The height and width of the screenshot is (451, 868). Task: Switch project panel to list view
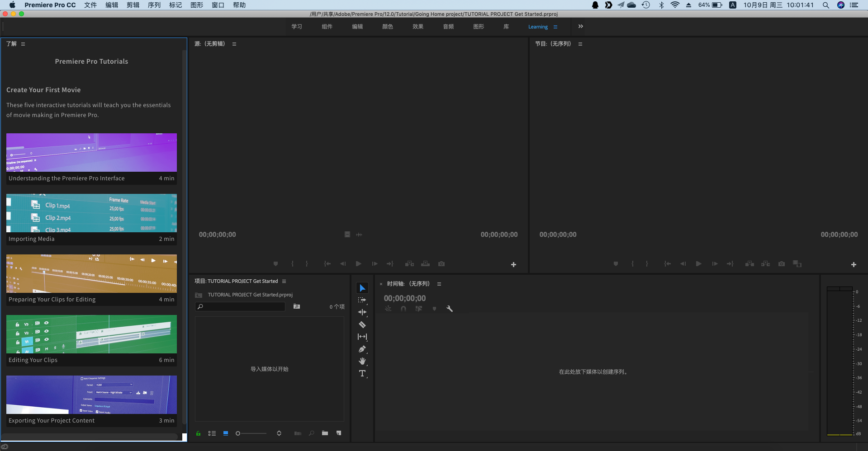pos(212,433)
